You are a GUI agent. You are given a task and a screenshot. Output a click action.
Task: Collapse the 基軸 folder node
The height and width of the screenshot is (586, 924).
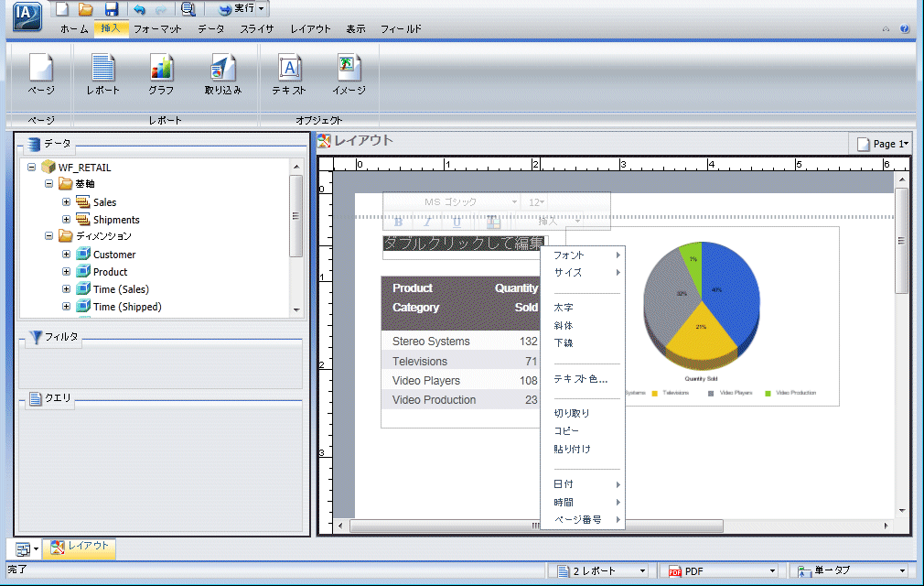[x=48, y=184]
